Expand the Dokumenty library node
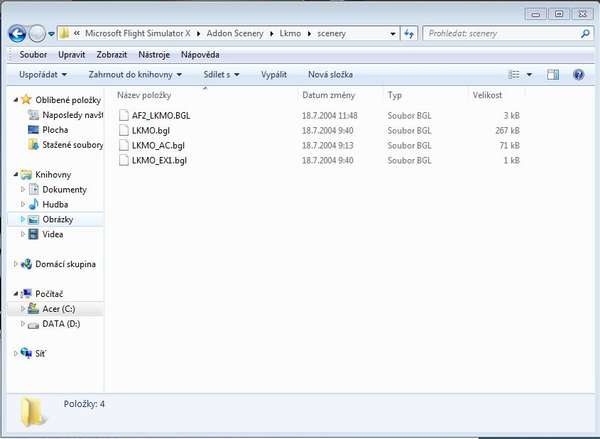This screenshot has height=439, width=600. (23, 189)
